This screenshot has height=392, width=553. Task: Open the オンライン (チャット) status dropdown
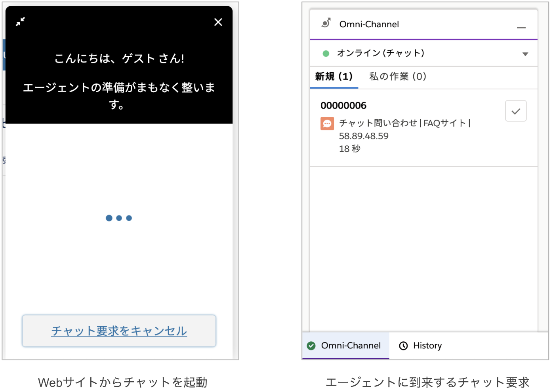pos(525,54)
